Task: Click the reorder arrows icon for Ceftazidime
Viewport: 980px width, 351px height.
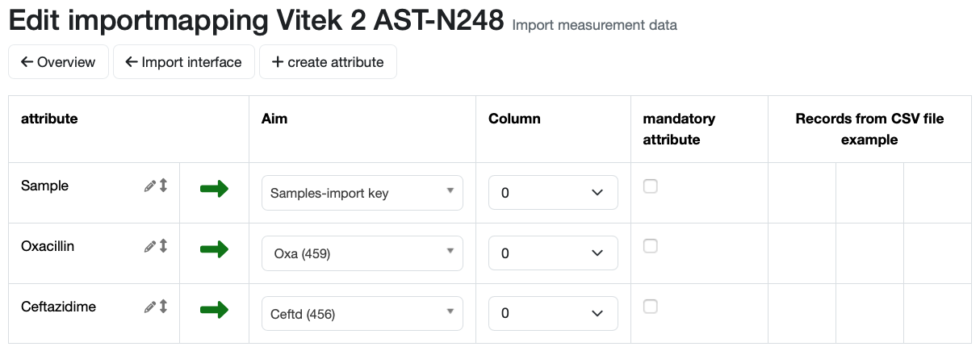Action: point(163,307)
